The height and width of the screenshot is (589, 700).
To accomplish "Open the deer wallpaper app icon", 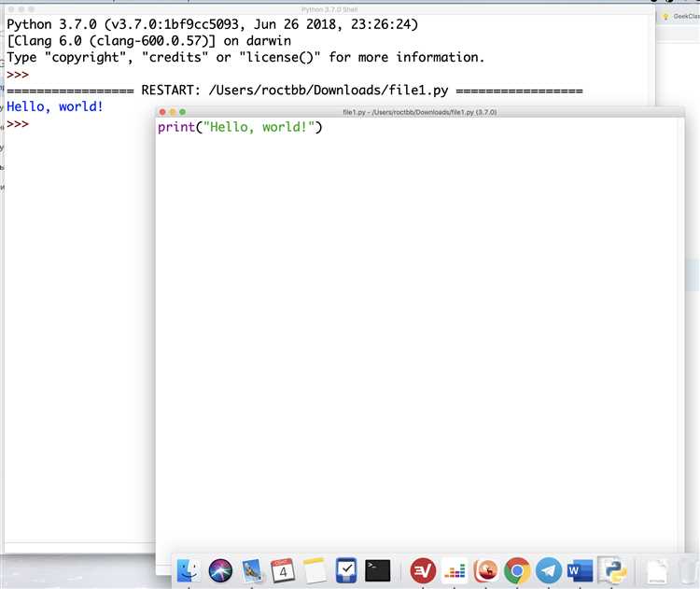I will 486,570.
